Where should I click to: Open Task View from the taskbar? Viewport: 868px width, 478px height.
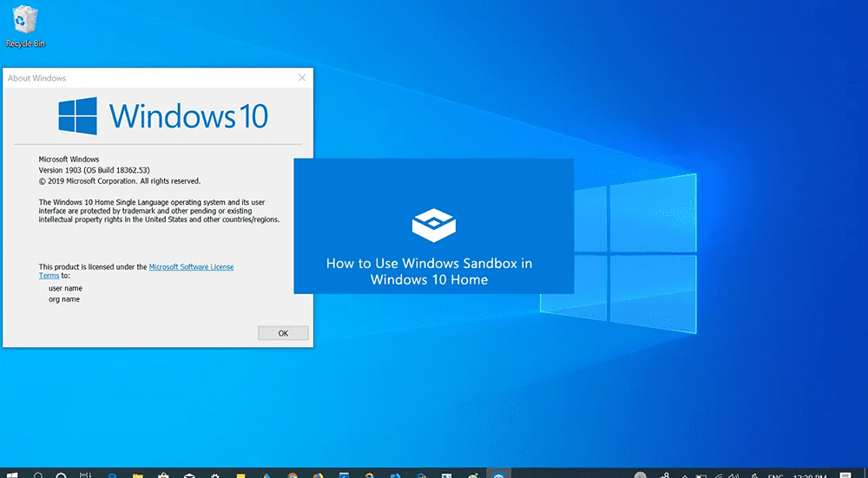point(86,475)
